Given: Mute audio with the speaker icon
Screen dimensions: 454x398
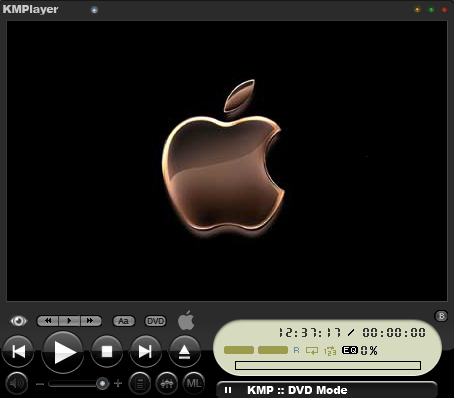Looking at the screenshot, I should tap(17, 383).
